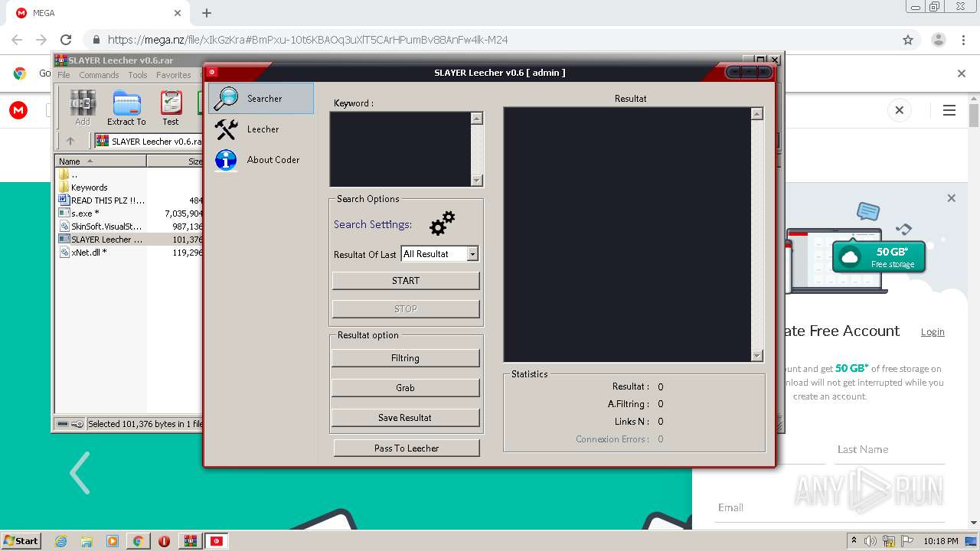Open Search Settings gears icon
The height and width of the screenshot is (551, 980).
click(442, 223)
